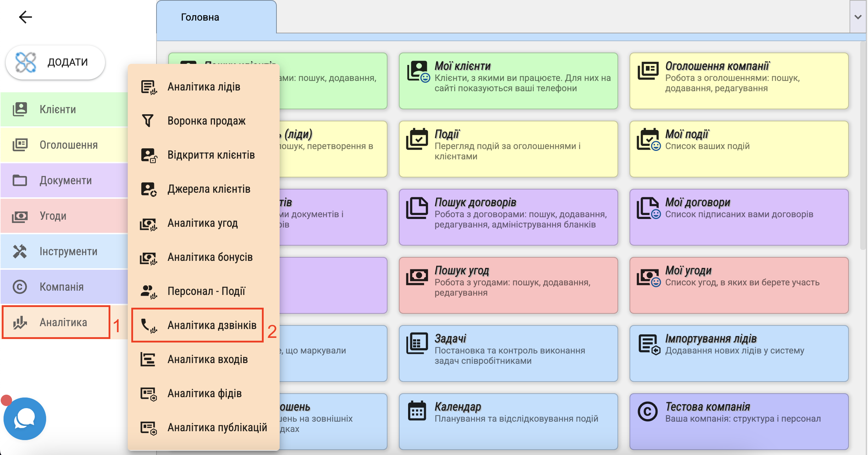Open the Оголошення sidebar section

pyautogui.click(x=64, y=145)
